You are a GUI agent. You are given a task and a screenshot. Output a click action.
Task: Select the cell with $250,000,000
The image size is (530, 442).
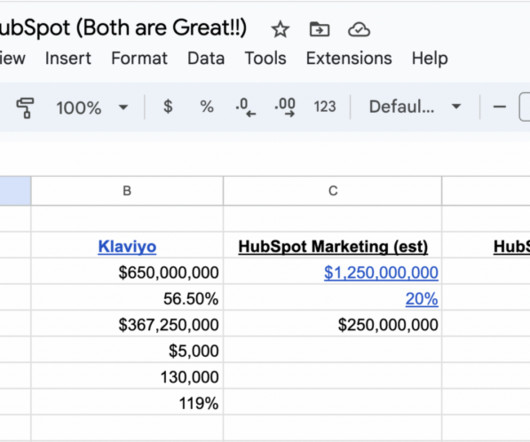[x=333, y=323]
